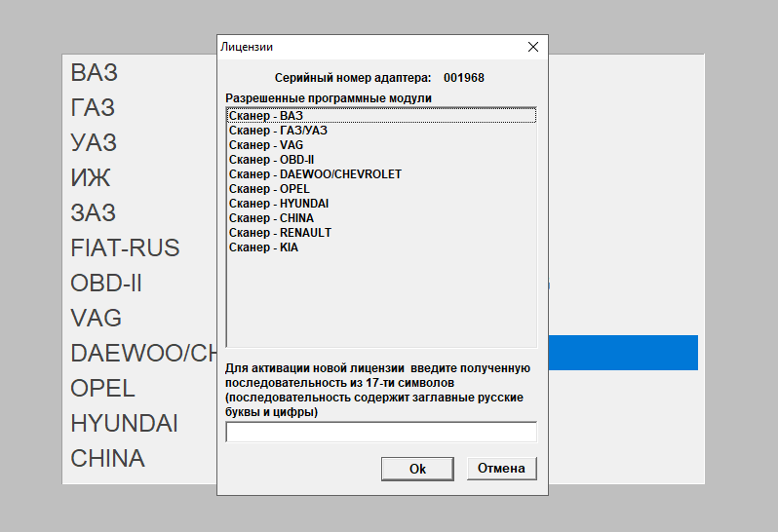Select module Сканер - OBD-II
This screenshot has width=778, height=532.
(381, 160)
